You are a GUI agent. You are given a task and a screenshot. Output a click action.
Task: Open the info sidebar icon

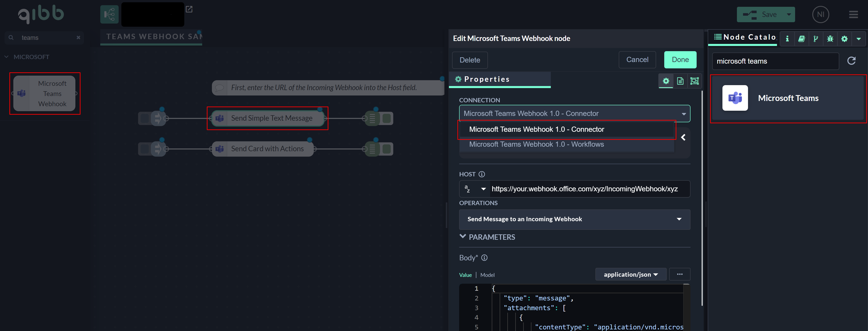787,39
